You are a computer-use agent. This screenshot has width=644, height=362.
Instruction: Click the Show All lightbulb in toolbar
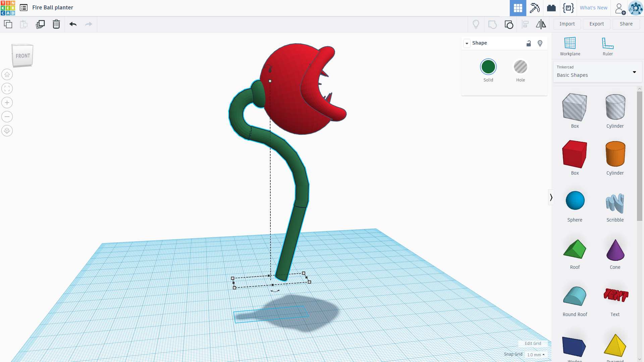(x=476, y=24)
